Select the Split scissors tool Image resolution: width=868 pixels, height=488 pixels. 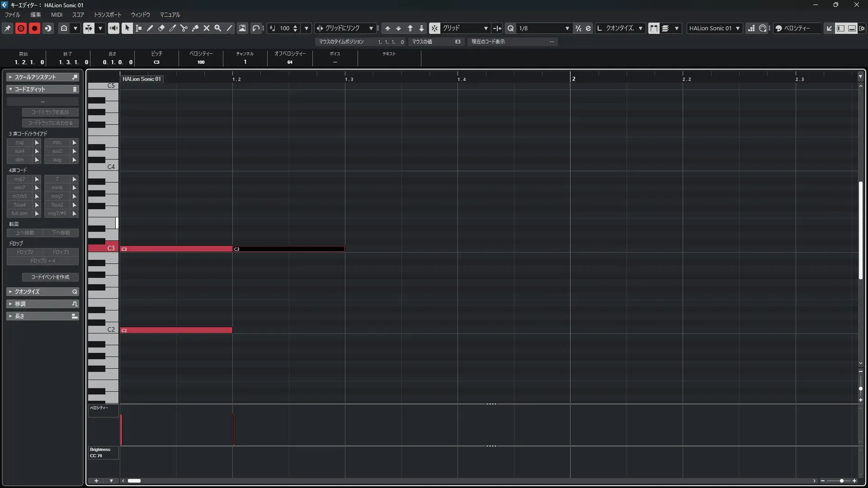(x=184, y=28)
